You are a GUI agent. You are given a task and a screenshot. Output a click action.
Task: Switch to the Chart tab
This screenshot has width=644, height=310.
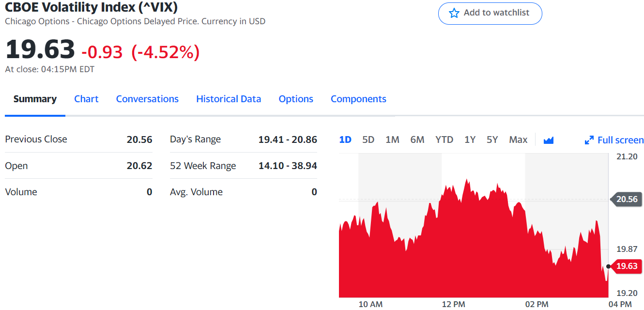click(x=86, y=99)
